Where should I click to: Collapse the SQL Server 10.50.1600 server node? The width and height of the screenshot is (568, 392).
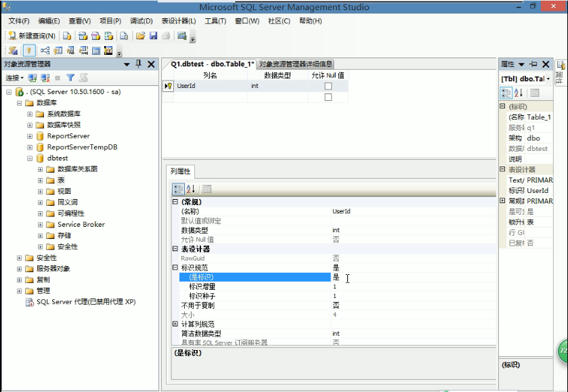click(x=9, y=92)
